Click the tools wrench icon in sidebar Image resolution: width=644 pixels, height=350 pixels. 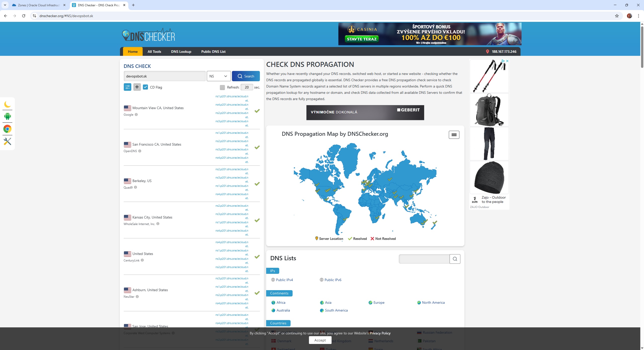point(7,141)
